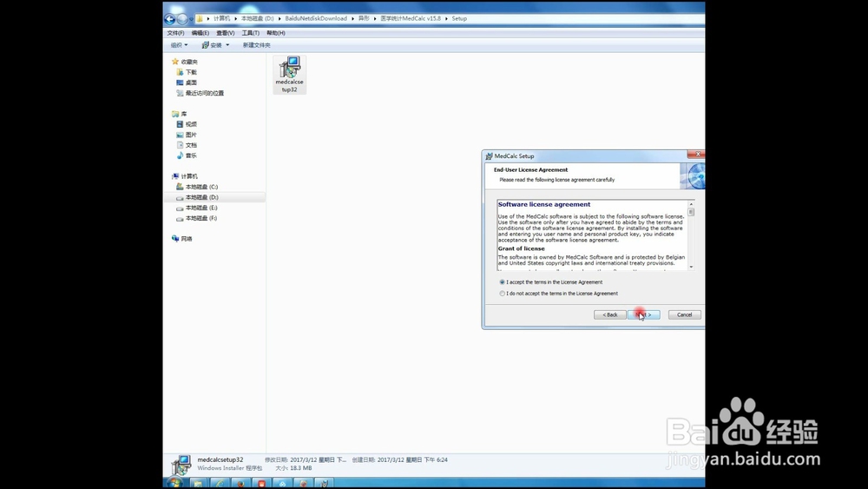Open the 音乐 (Music) library
The height and width of the screenshot is (489, 868).
(x=187, y=155)
